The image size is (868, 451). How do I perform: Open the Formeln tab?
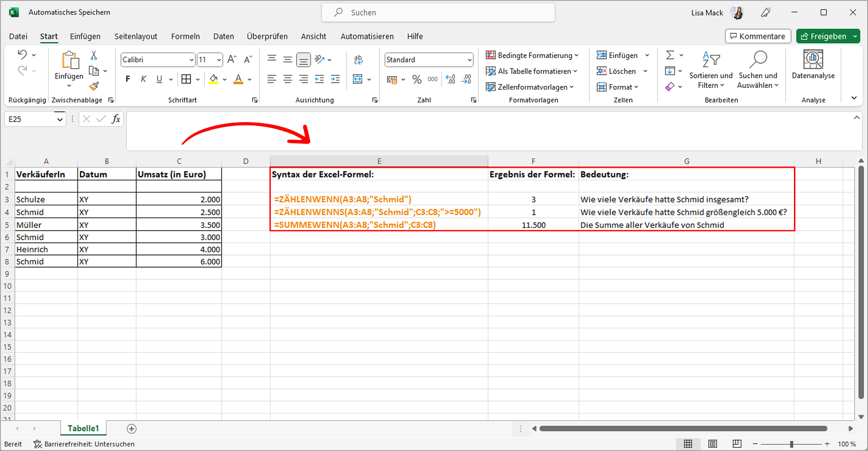pos(185,36)
